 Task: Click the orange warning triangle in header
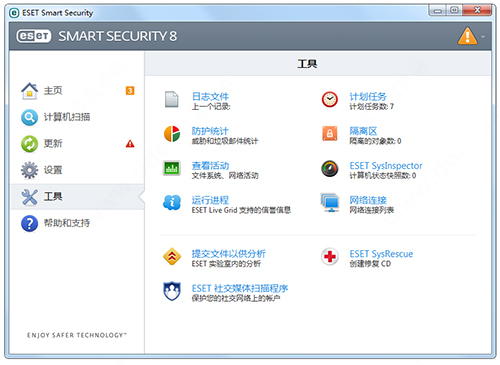point(467,36)
